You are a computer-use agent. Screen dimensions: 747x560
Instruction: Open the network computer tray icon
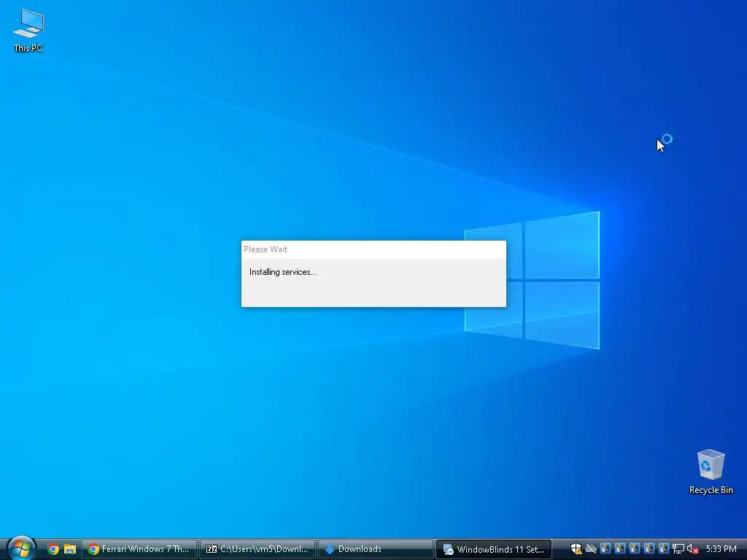click(x=678, y=549)
